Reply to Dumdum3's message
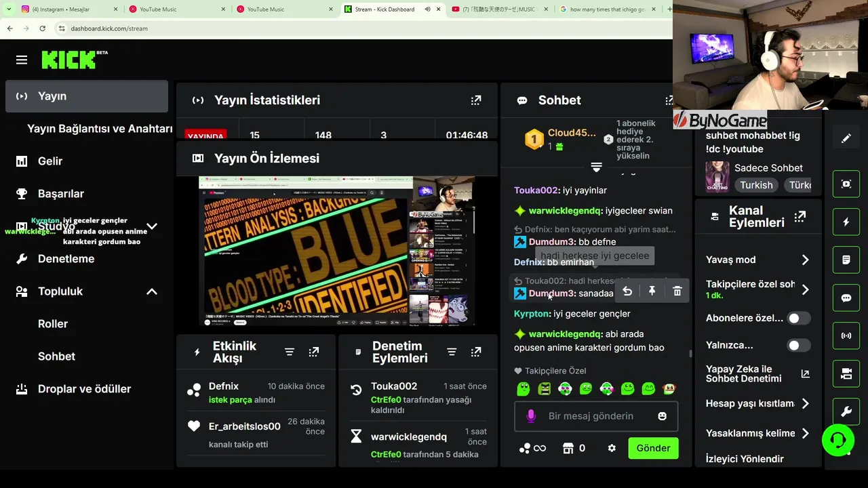Image resolution: width=868 pixels, height=488 pixels. 627,291
